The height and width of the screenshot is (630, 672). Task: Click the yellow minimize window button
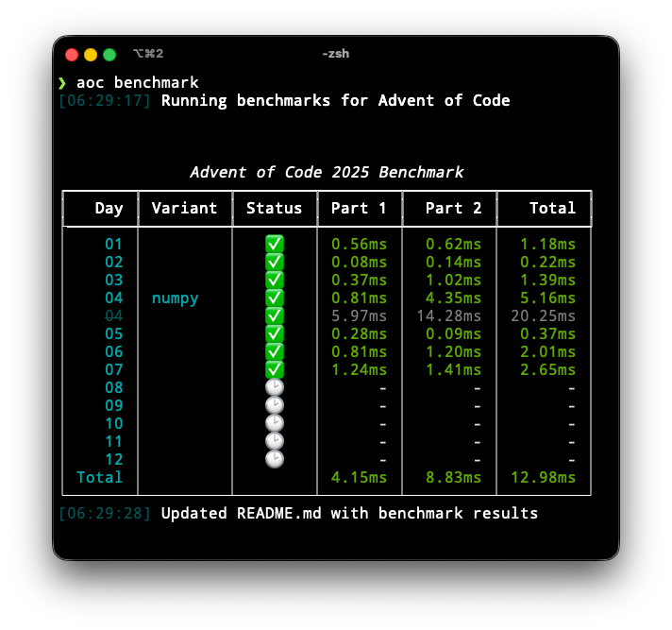[91, 55]
